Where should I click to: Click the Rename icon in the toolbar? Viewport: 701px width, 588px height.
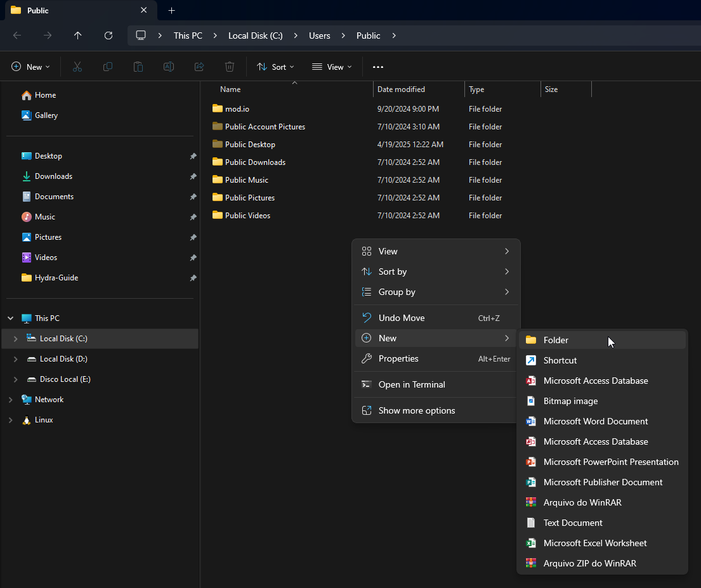[x=169, y=67]
